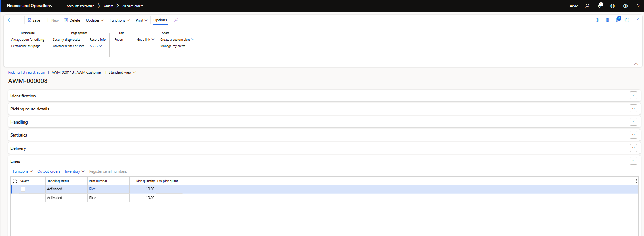Open the Get a link dropdown
The width and height of the screenshot is (644, 236).
pyautogui.click(x=146, y=40)
